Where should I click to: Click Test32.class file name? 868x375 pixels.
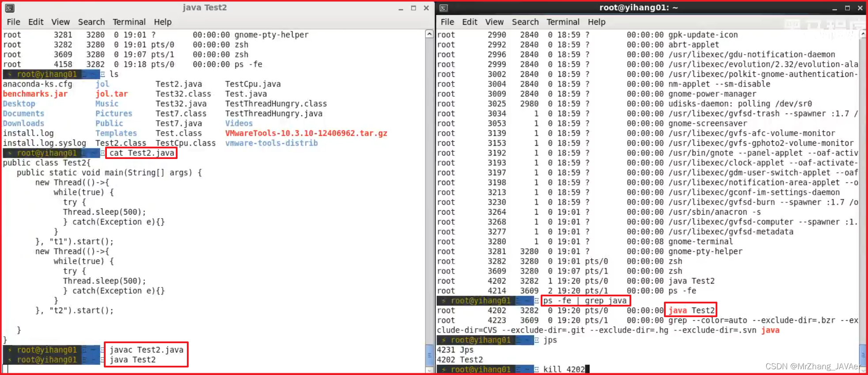pos(183,94)
